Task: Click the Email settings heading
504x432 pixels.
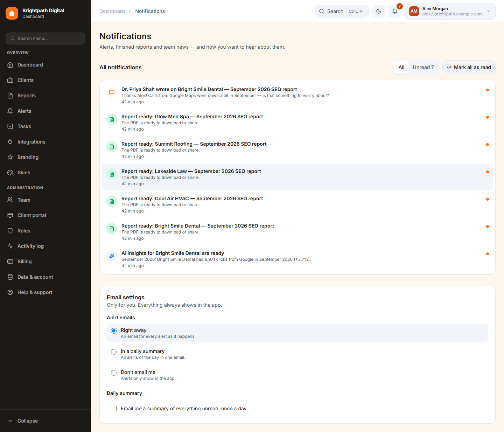Action: point(126,297)
